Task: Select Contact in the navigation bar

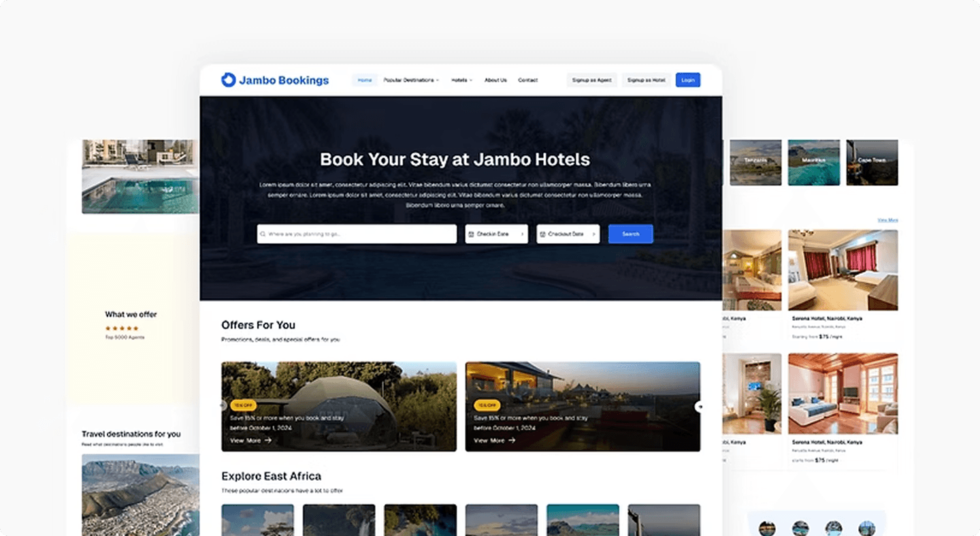Action: click(x=528, y=80)
